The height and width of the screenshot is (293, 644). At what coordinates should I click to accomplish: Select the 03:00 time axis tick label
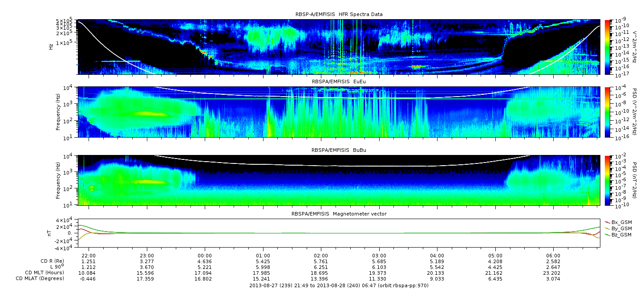click(x=379, y=256)
